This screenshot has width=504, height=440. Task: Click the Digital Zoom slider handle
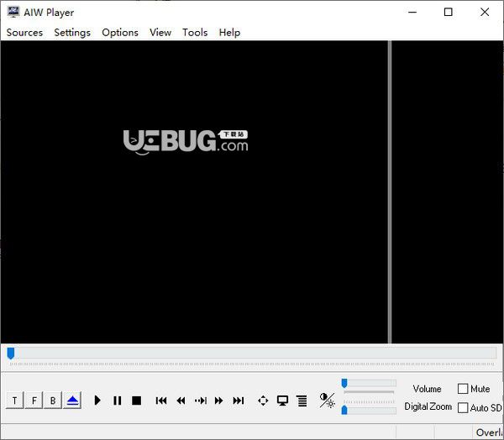344,410
